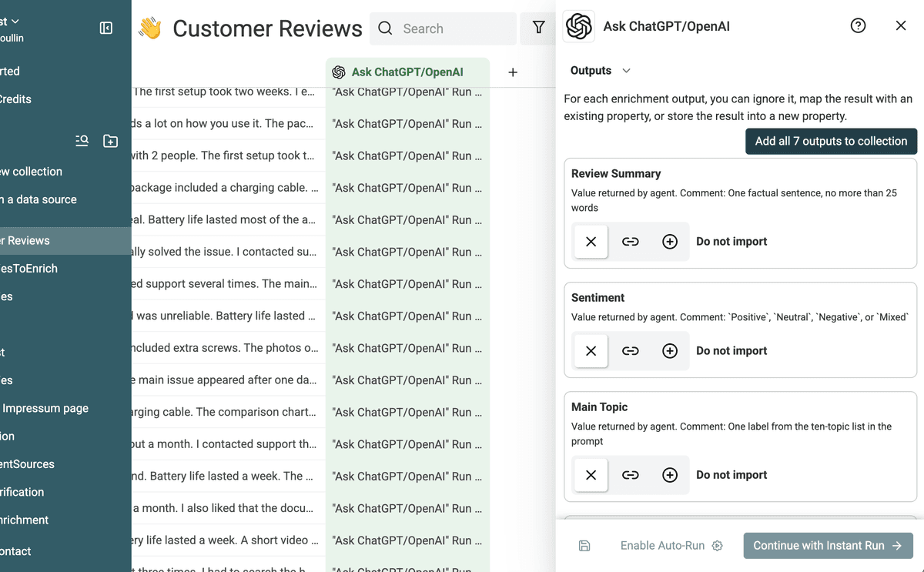Store Main Topic in new property plus icon
Image resolution: width=924 pixels, height=572 pixels.
click(670, 475)
